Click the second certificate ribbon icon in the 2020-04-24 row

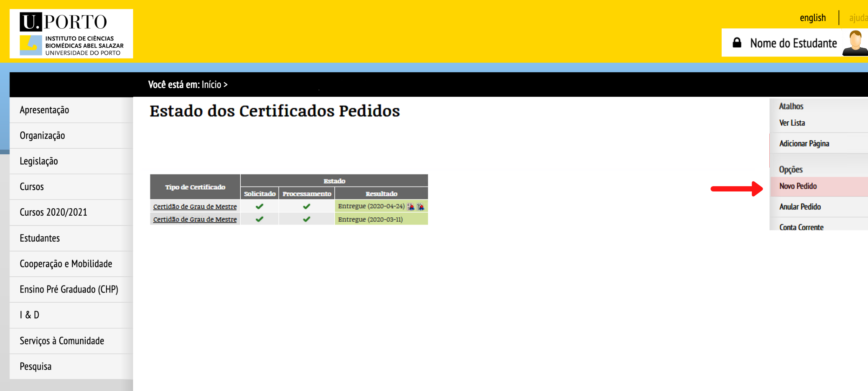(421, 207)
